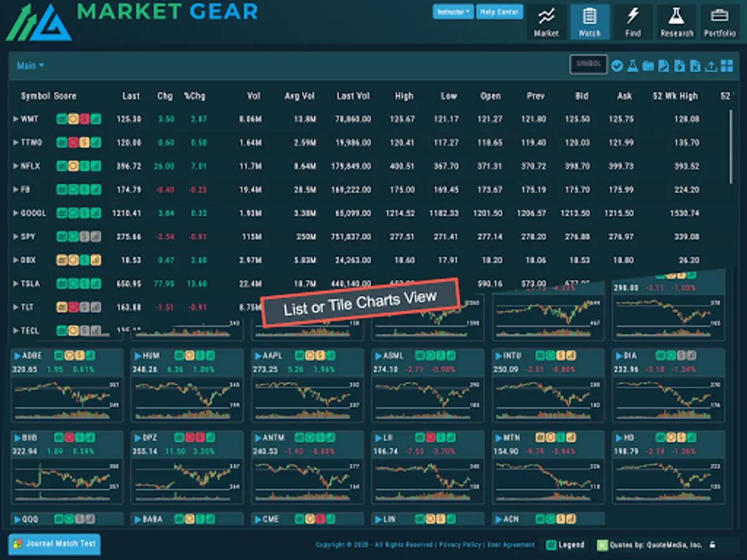This screenshot has height=560, width=747.
Task: Click DBX's yellow chart score badge
Action: click(x=62, y=260)
